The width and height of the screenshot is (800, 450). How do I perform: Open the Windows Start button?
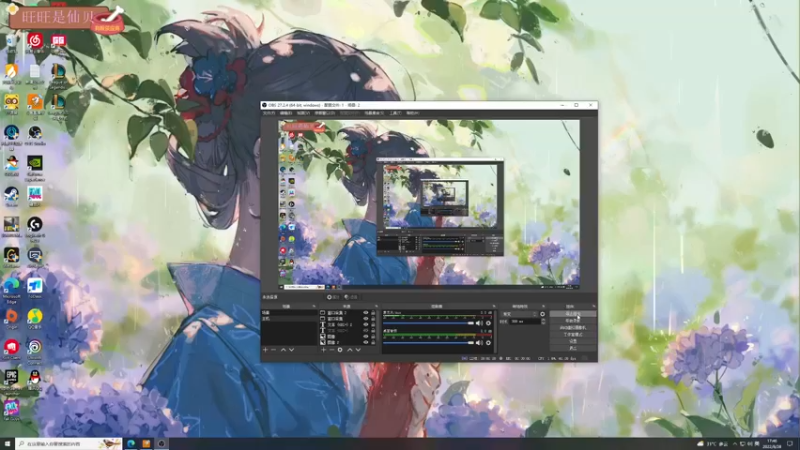tap(7, 444)
